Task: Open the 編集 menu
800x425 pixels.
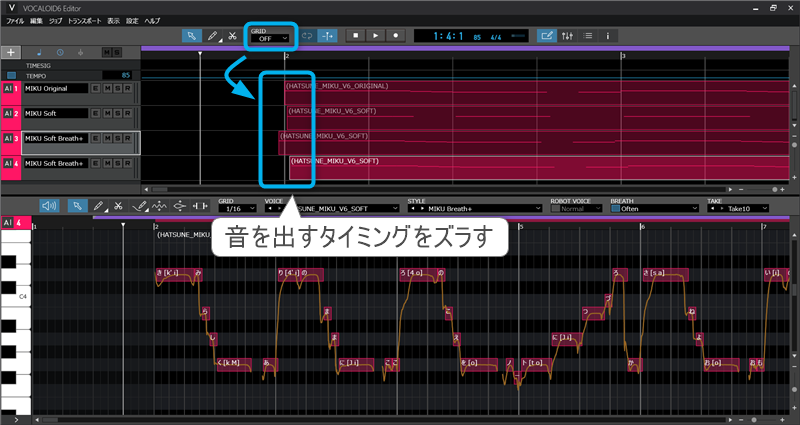Action: (36, 21)
